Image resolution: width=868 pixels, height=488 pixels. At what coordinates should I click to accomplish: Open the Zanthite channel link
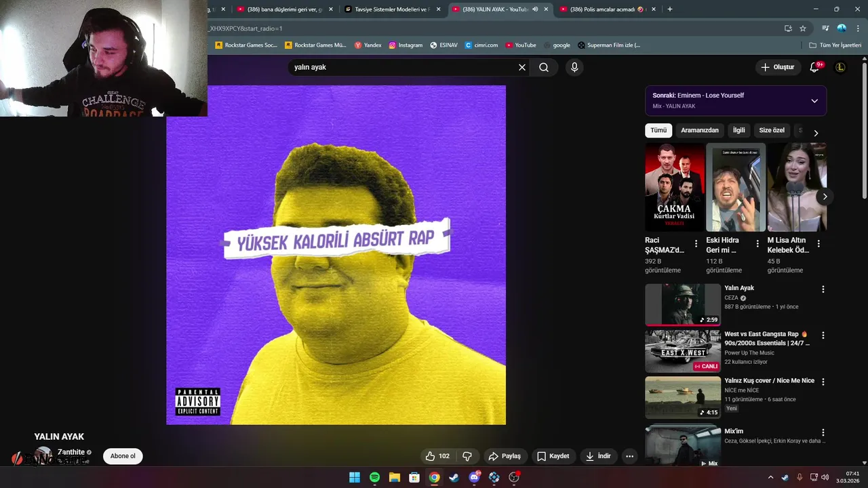coord(71,452)
